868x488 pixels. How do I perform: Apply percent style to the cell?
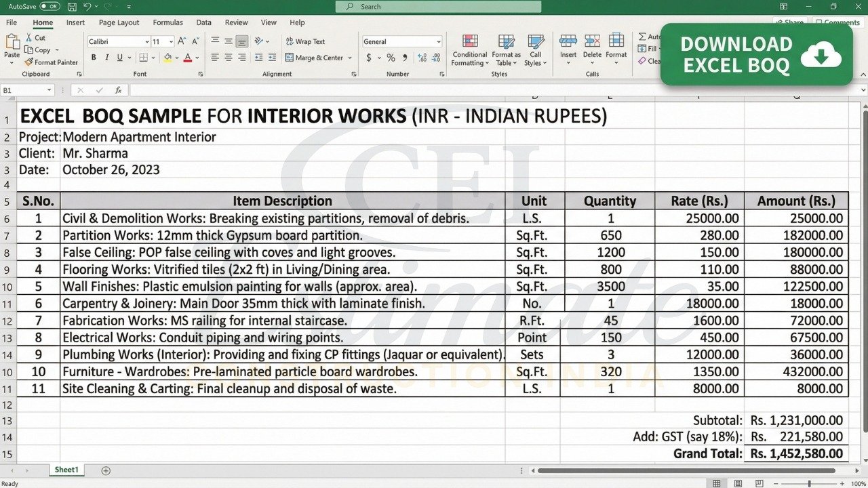click(391, 58)
